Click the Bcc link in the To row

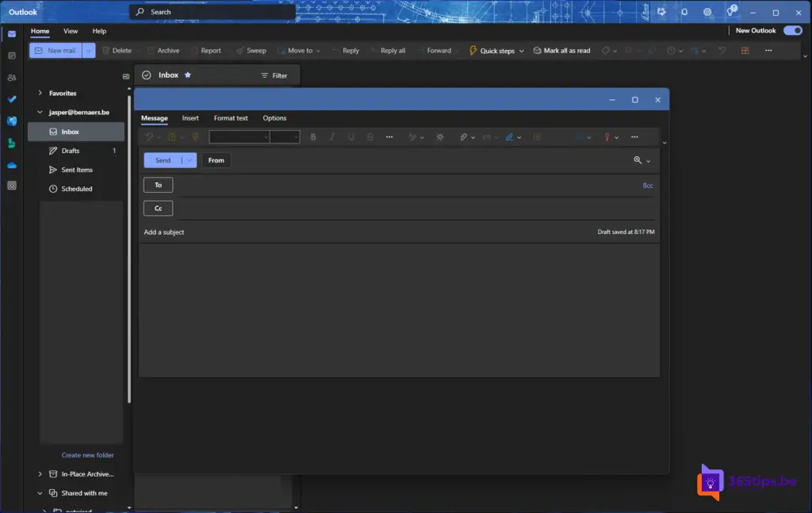coord(648,186)
